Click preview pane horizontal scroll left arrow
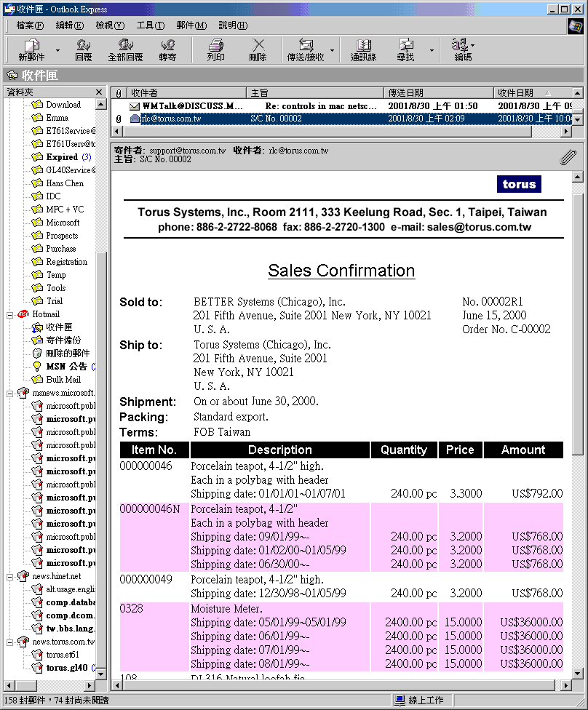This screenshot has width=588, height=710. click(117, 685)
